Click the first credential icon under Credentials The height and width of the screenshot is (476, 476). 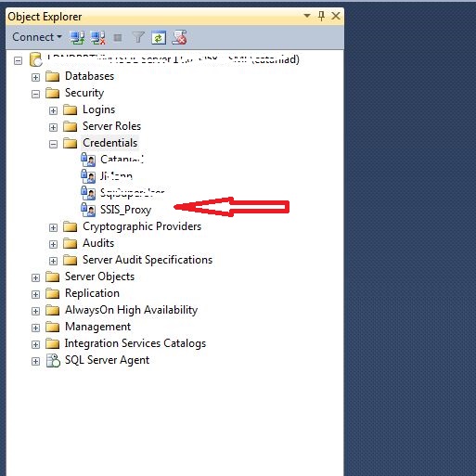tap(88, 160)
